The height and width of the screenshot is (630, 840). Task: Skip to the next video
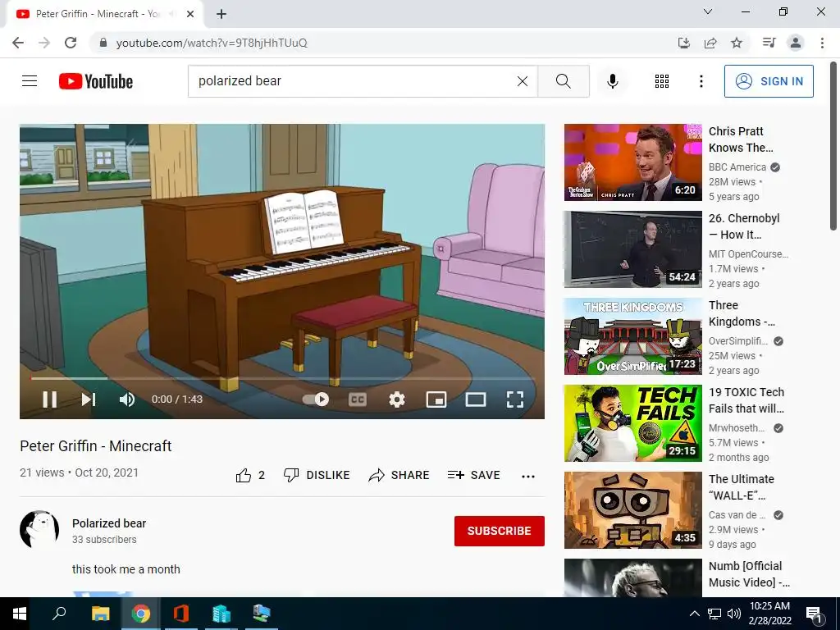[x=89, y=399]
